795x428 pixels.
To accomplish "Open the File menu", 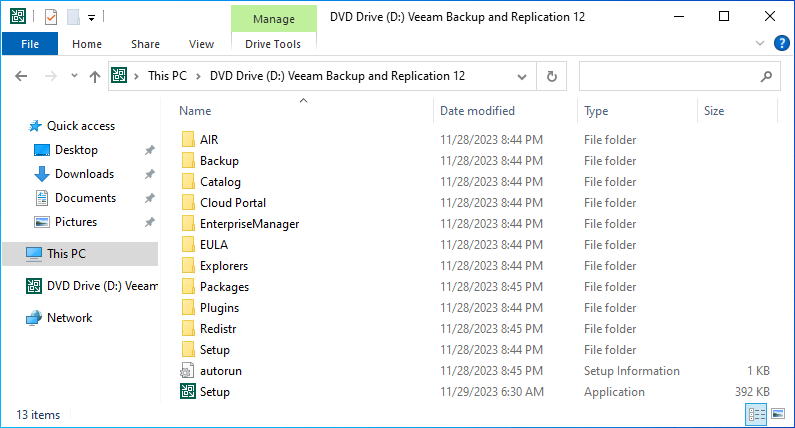I will tap(30, 44).
